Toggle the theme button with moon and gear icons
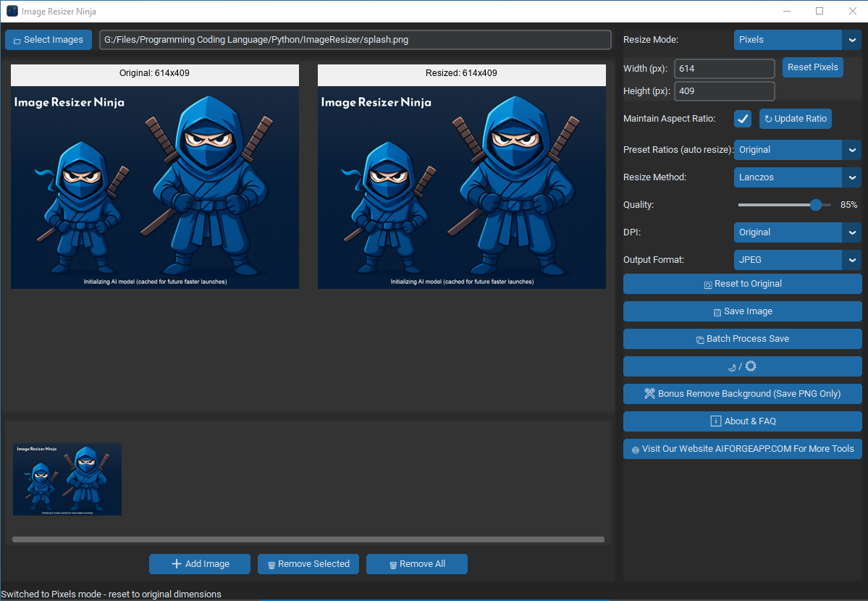 pyautogui.click(x=742, y=366)
